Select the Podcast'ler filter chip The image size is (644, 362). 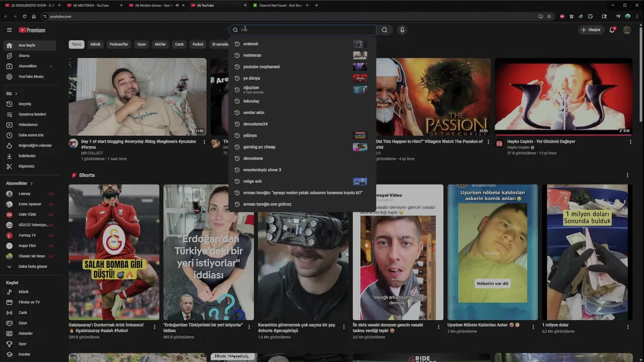(x=119, y=44)
